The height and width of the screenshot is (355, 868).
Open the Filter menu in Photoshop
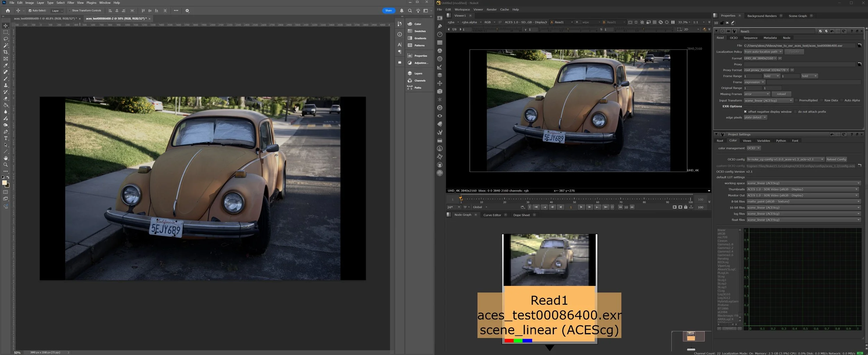click(x=71, y=3)
